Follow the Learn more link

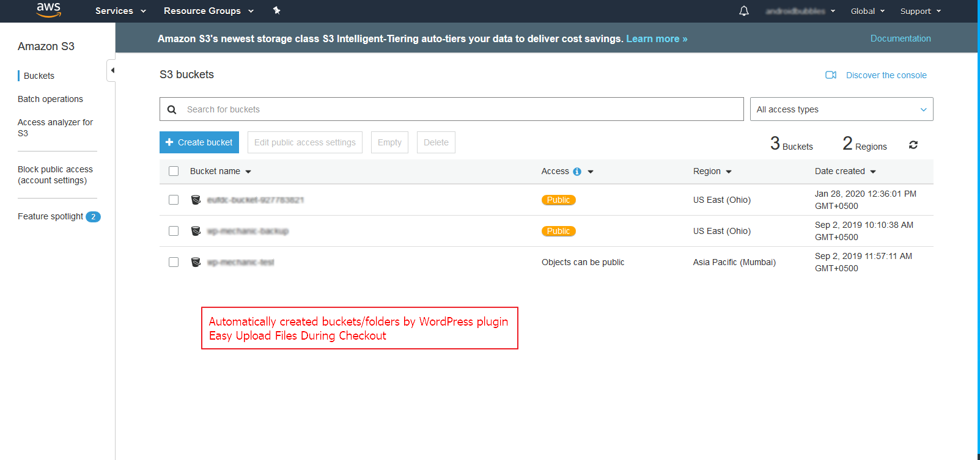657,38
